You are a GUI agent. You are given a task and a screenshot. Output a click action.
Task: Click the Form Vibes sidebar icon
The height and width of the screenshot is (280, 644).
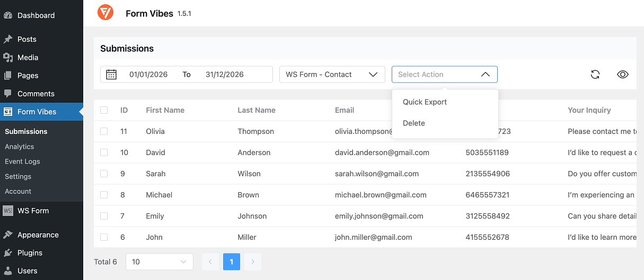click(8, 112)
